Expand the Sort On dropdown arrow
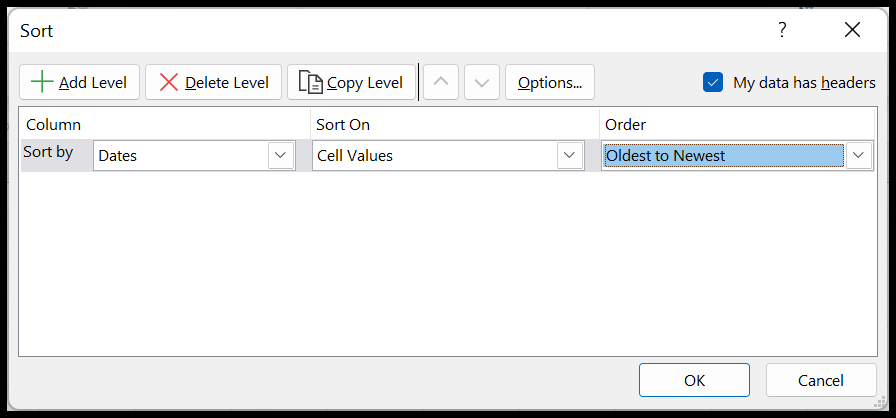Image resolution: width=896 pixels, height=418 pixels. click(570, 155)
